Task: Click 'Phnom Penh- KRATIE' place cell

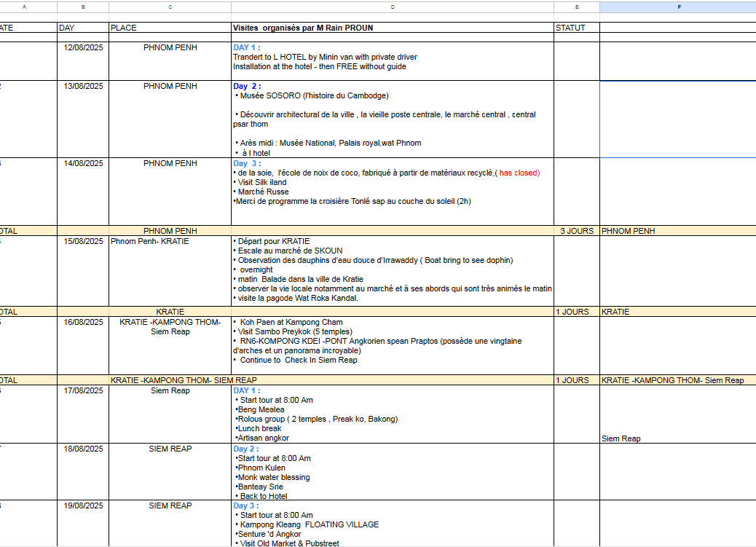Action: (x=170, y=271)
